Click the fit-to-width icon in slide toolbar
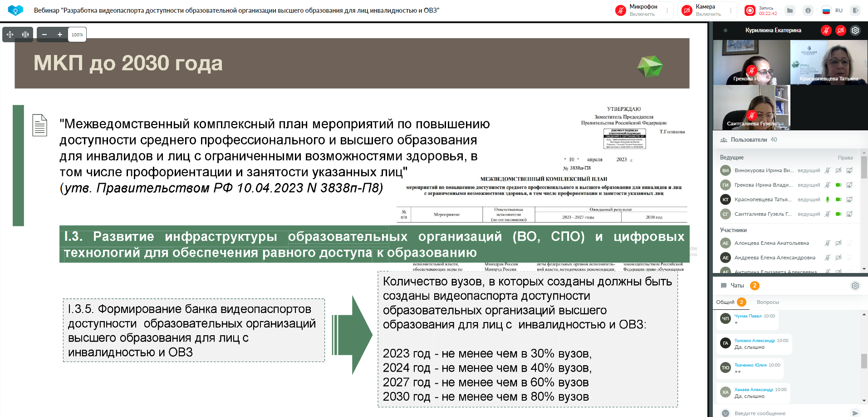The width and height of the screenshot is (868, 417). 25,35
